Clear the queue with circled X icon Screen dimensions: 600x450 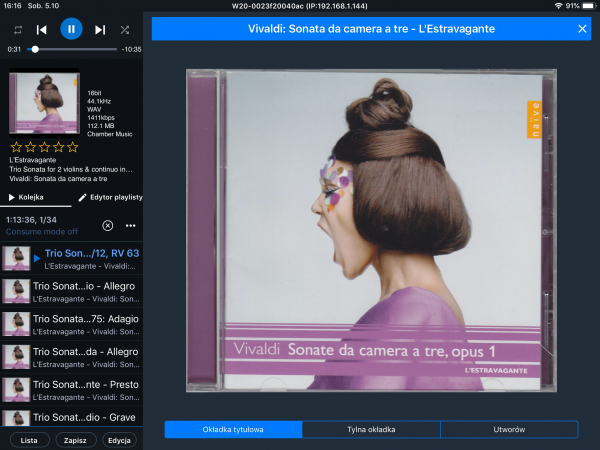(x=108, y=226)
